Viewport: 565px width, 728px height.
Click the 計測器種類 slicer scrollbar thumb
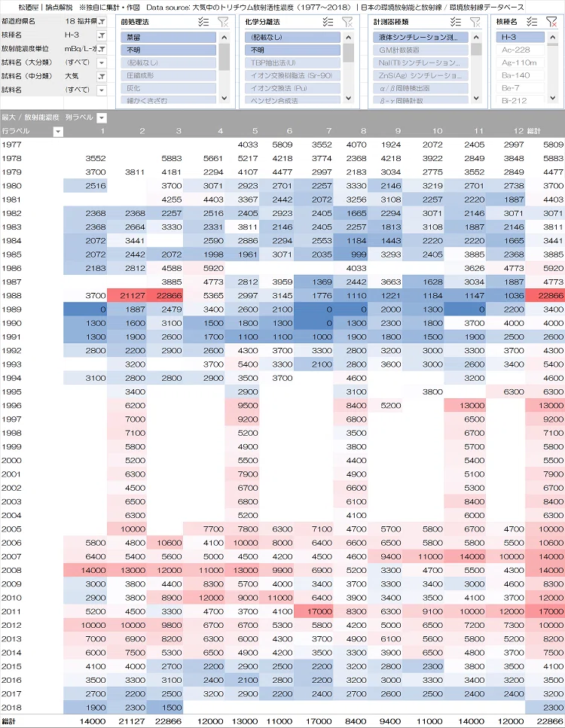476,49
